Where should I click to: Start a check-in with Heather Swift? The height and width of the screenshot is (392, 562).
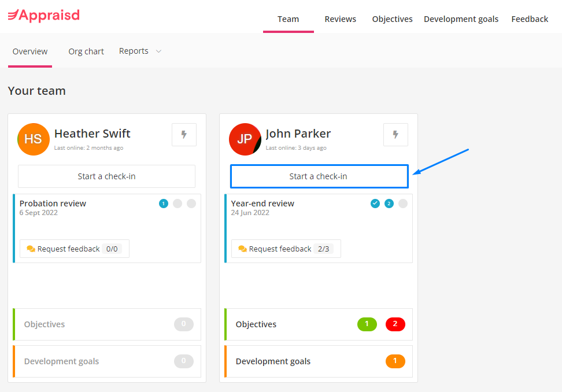click(107, 176)
